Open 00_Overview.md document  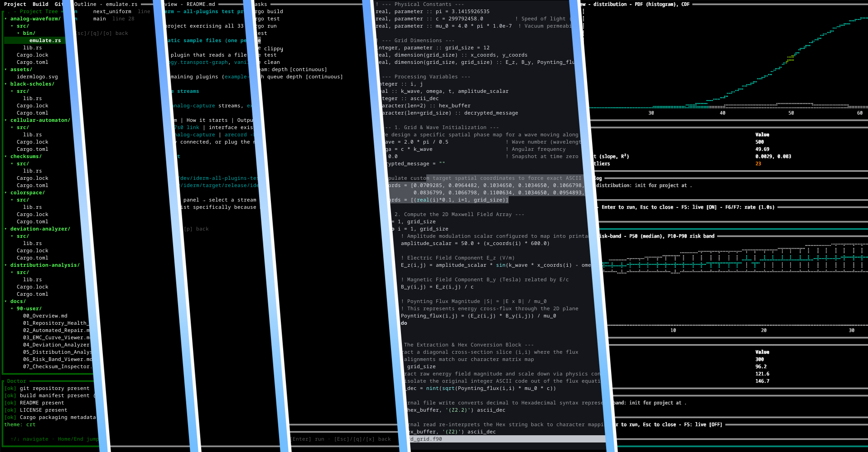pyautogui.click(x=45, y=316)
